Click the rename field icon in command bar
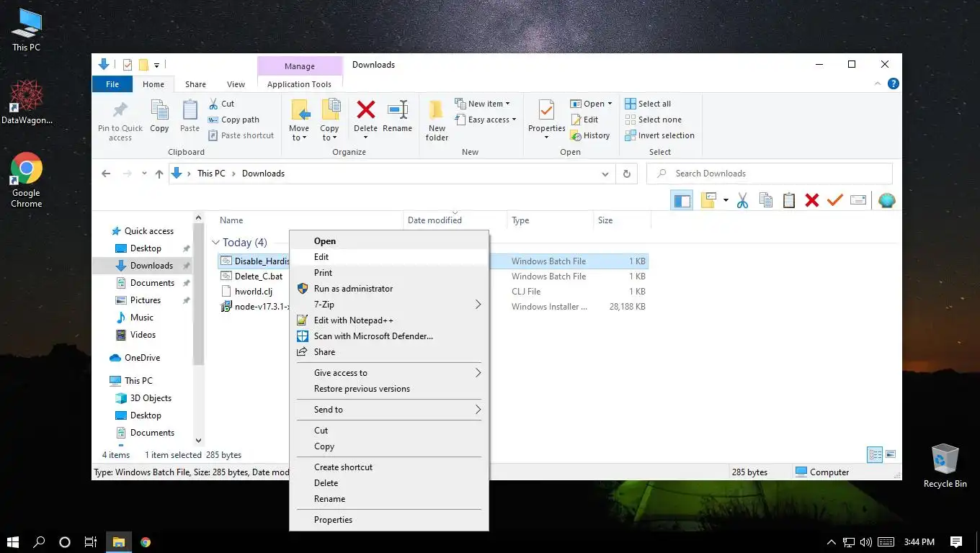 pyautogui.click(x=858, y=201)
